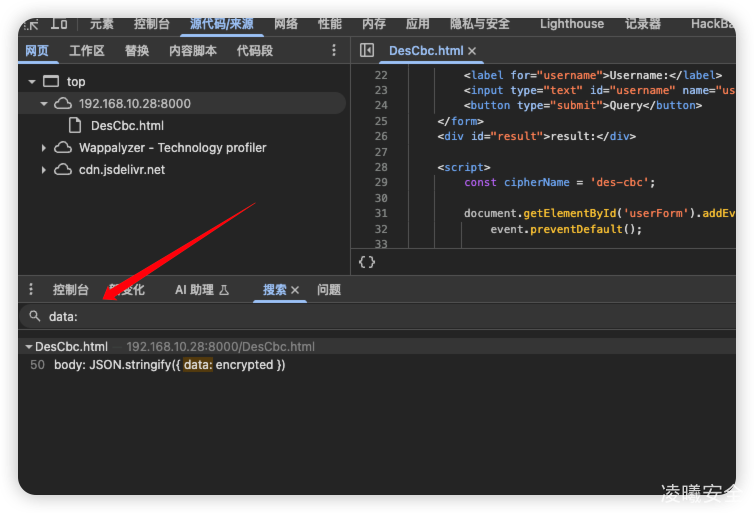Screen dimensions: 754x513
Task: Click the magnifier icon in search box
Action: coord(35,316)
